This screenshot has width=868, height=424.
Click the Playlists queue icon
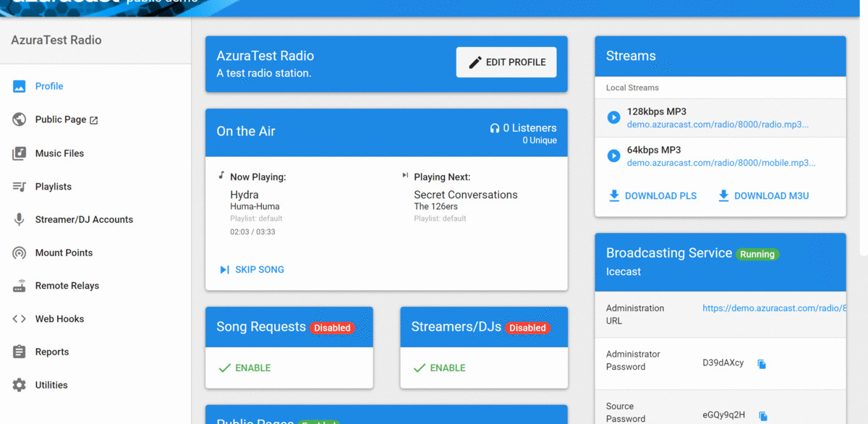click(x=20, y=187)
